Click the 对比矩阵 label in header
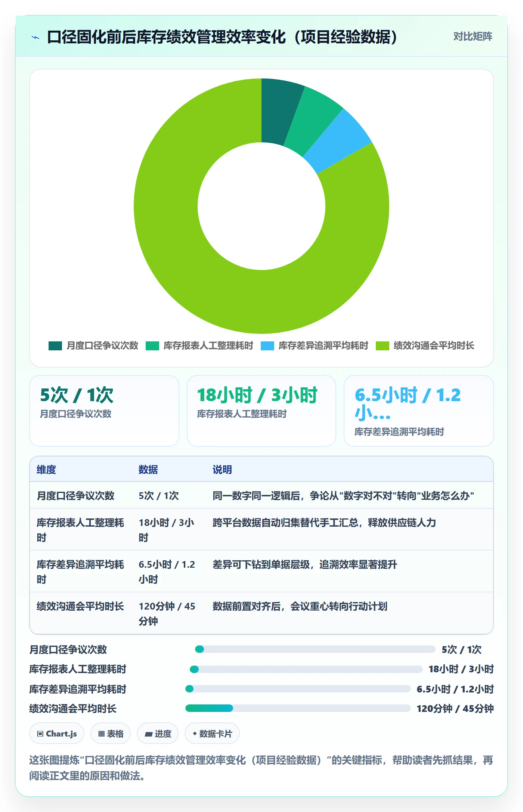 (473, 37)
